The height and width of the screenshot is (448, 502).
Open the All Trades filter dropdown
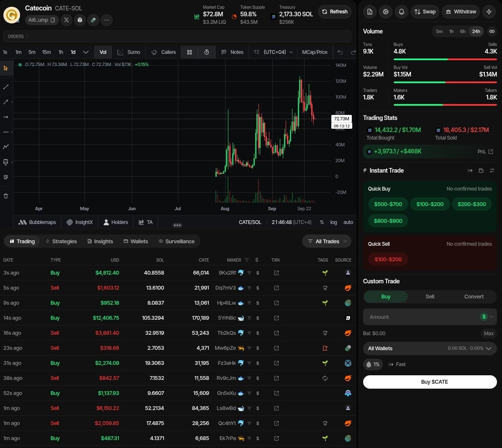click(x=327, y=242)
